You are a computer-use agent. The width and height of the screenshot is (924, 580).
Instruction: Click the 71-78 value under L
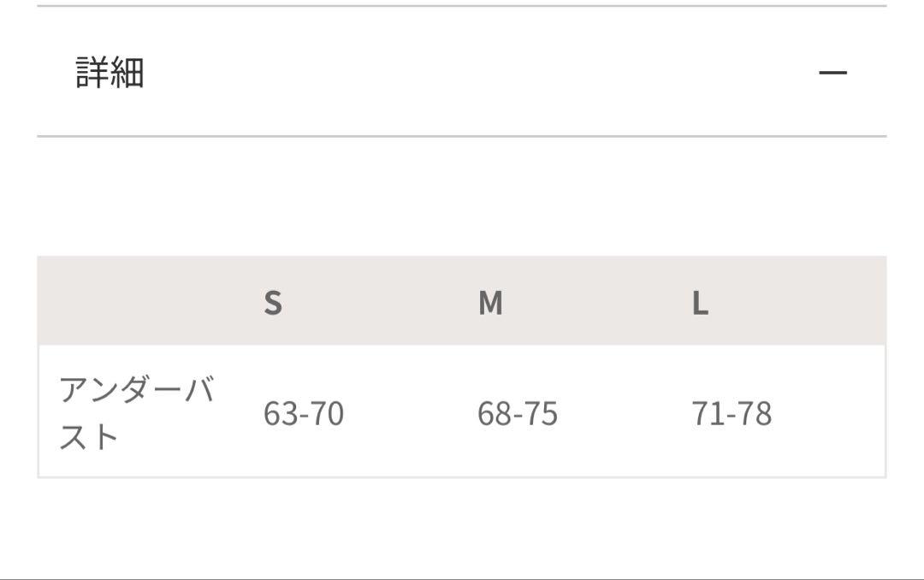click(731, 413)
